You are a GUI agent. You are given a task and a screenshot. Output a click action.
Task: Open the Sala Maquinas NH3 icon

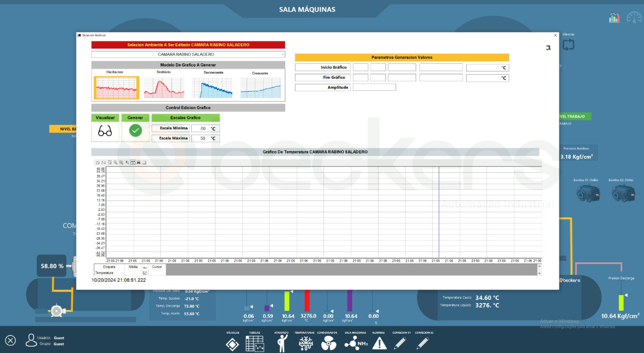click(356, 343)
